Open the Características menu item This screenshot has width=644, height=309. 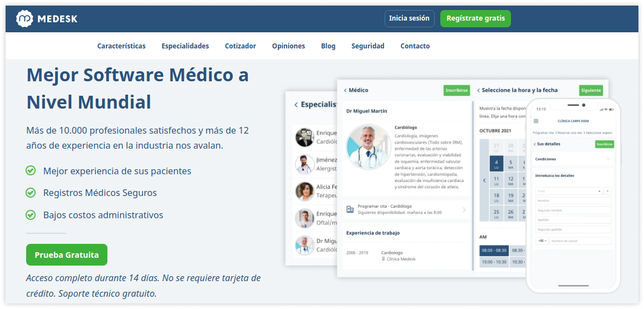click(x=121, y=46)
